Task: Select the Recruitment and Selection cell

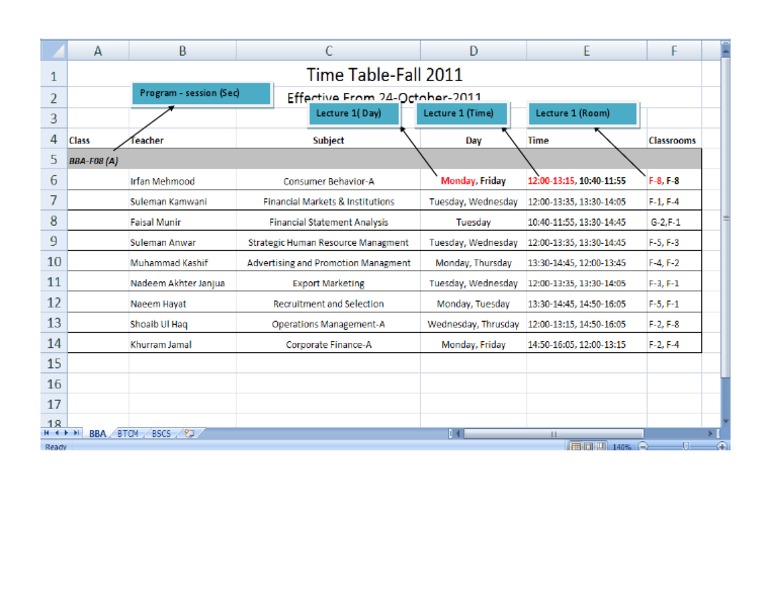Action: tap(328, 304)
